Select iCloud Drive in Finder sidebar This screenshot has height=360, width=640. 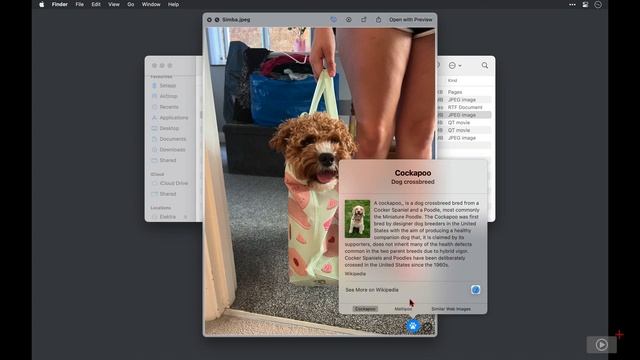click(x=174, y=183)
